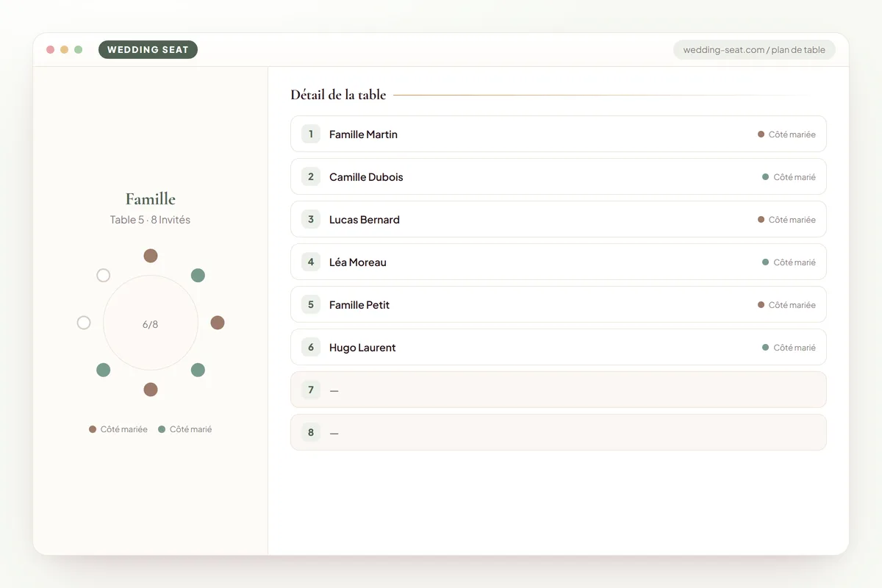Click Côté marié tag on Léa Moreau row
Viewport: 882px width, 588px height.
pyautogui.click(x=789, y=262)
